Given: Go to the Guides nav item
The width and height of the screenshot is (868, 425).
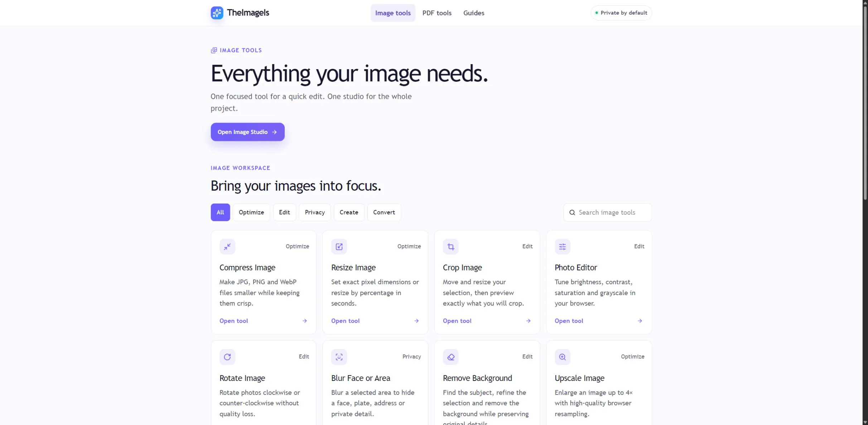Looking at the screenshot, I should 473,13.
